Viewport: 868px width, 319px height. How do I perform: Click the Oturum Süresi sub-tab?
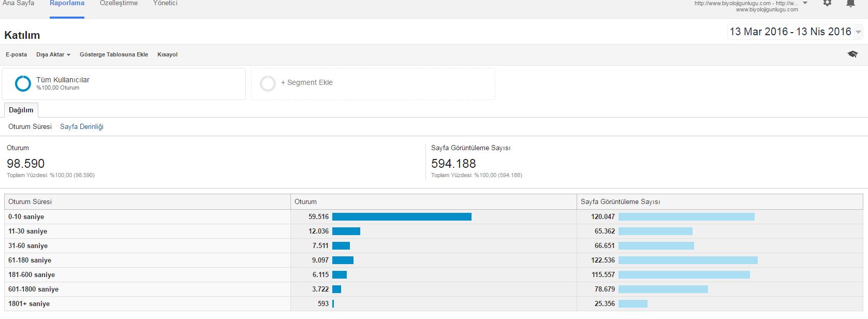tap(30, 126)
